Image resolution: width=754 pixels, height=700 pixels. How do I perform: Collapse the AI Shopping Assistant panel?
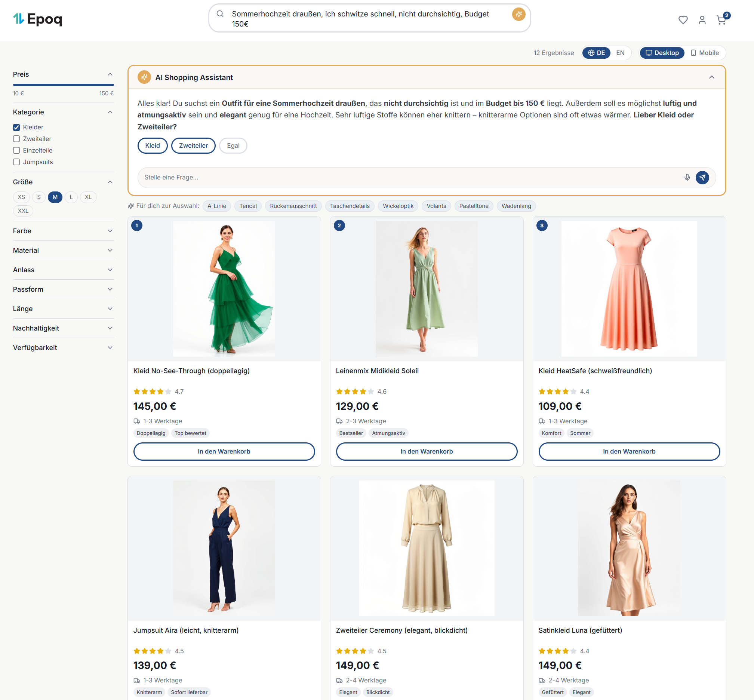click(712, 77)
